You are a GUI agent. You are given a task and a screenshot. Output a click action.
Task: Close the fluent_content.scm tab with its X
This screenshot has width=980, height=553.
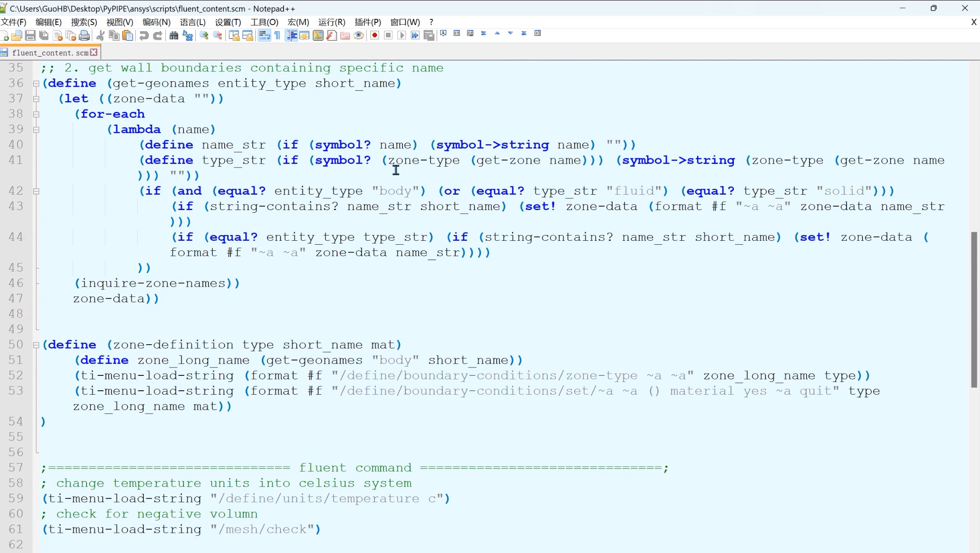pos(93,52)
